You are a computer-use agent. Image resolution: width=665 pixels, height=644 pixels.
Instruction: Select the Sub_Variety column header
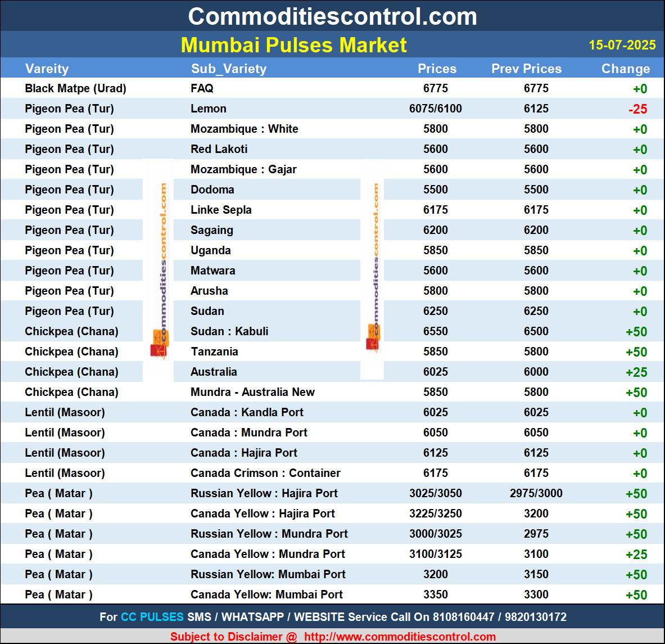coord(229,69)
